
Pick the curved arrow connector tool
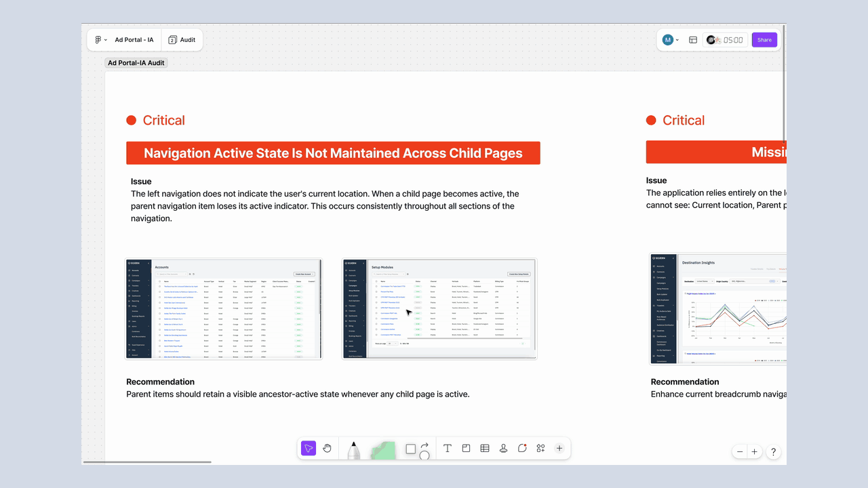click(425, 445)
